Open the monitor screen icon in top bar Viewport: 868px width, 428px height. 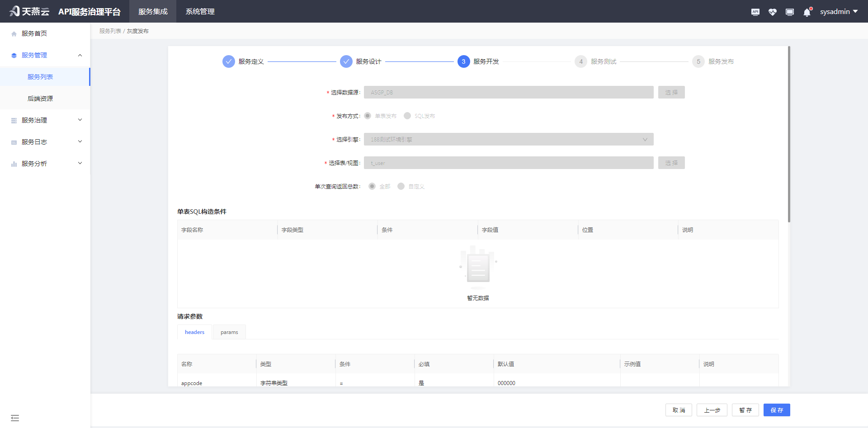(789, 11)
